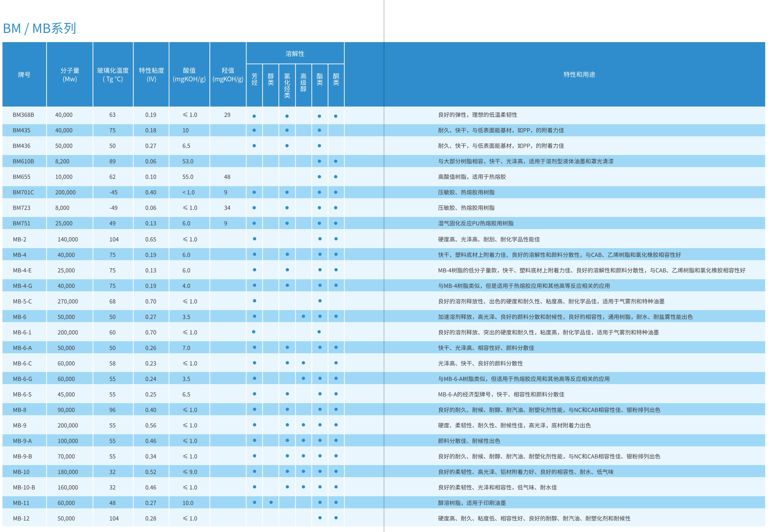
Task: Click the 酸值 column header
Action: click(x=189, y=75)
